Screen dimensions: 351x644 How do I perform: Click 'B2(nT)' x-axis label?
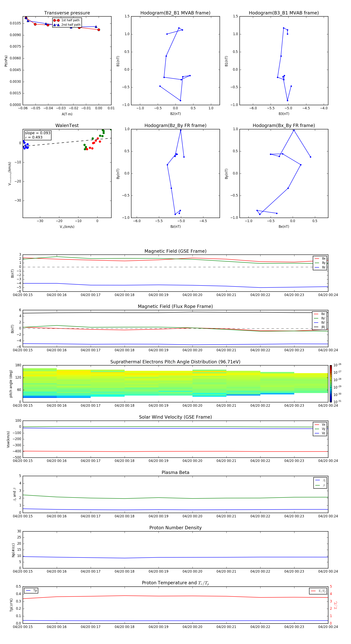(x=175, y=114)
